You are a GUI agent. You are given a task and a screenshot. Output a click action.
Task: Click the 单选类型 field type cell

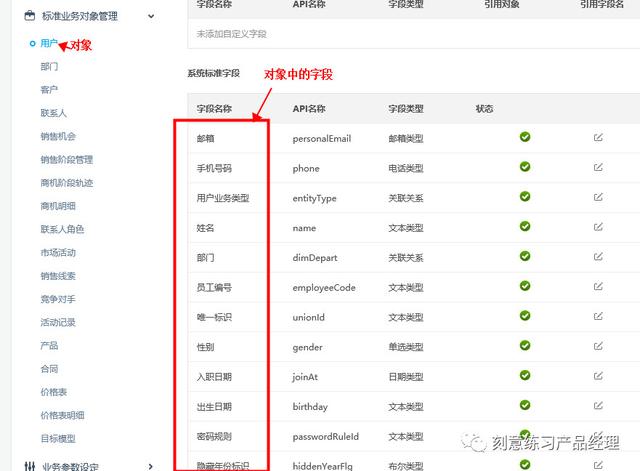click(x=406, y=347)
